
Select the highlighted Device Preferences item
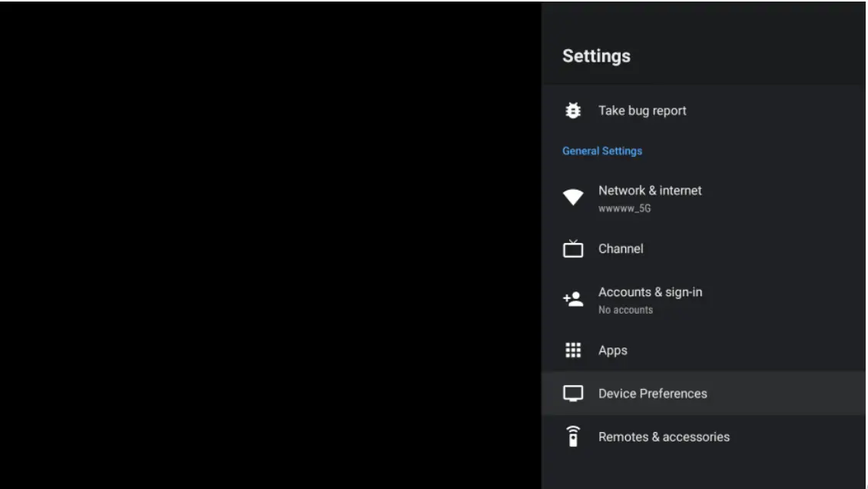[x=652, y=393]
